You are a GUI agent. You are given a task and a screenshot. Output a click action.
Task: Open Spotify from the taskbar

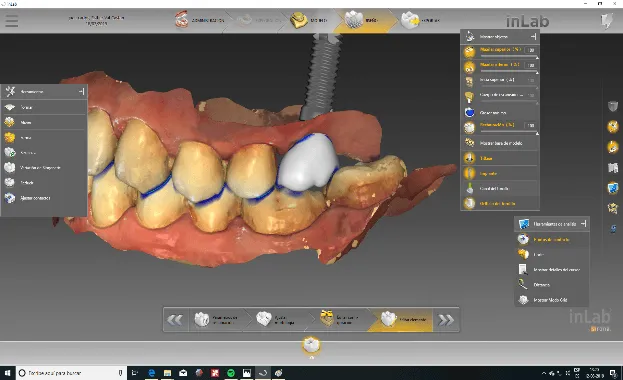click(230, 373)
